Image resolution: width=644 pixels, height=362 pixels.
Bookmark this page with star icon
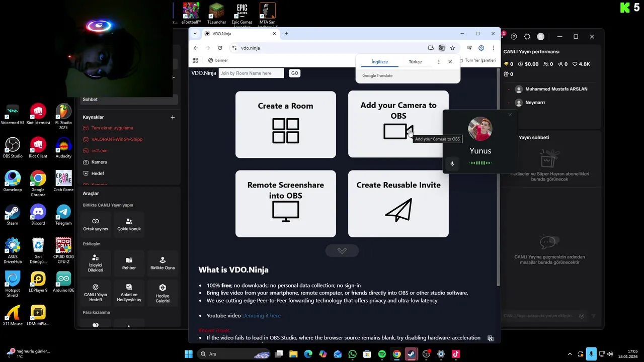coord(452,48)
